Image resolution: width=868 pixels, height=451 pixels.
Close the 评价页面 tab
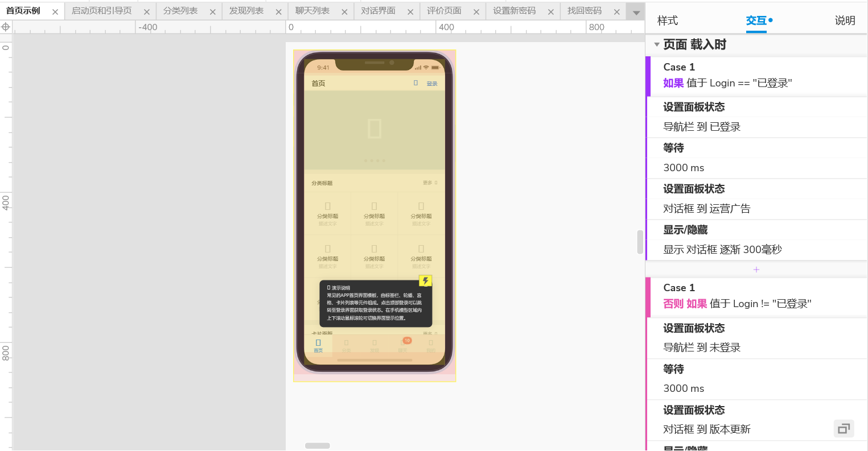pos(476,12)
